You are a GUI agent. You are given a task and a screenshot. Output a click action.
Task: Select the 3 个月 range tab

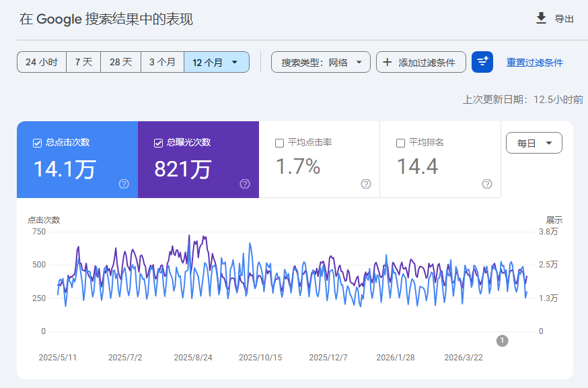[162, 62]
